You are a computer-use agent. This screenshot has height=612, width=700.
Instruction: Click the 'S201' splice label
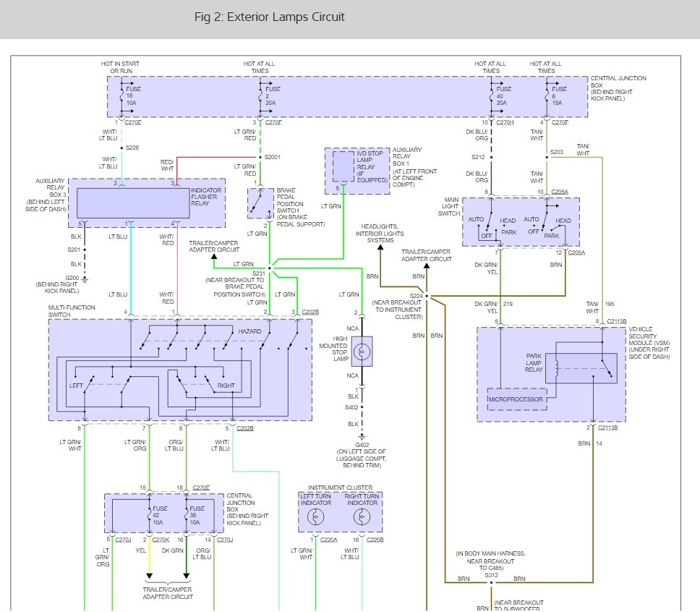(74, 250)
